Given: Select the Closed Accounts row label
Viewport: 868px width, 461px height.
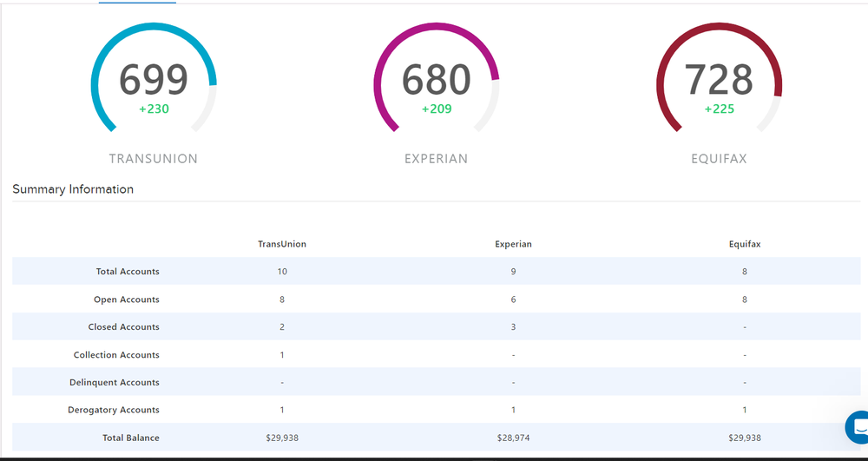Looking at the screenshot, I should pos(123,327).
